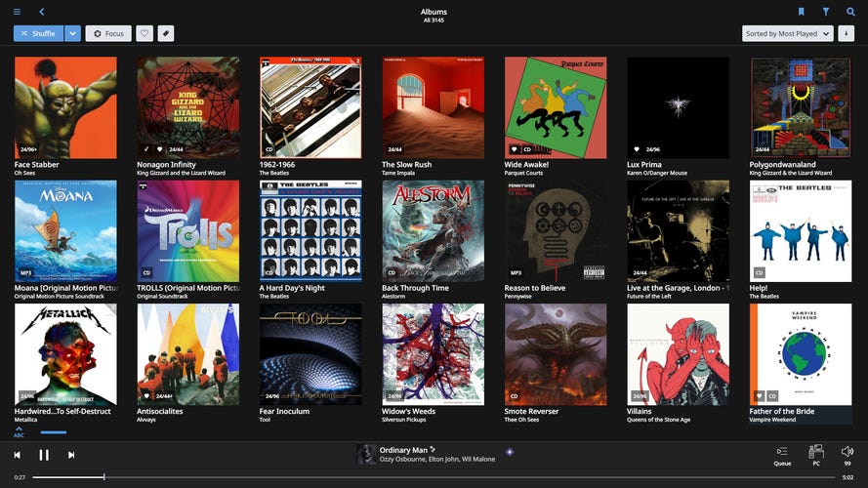
Task: Expand the Shuffle options dropdown arrow
Action: [72, 34]
